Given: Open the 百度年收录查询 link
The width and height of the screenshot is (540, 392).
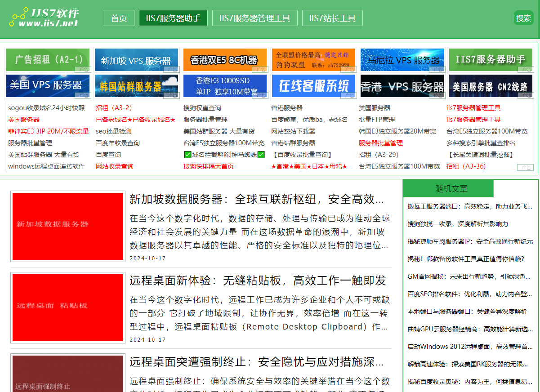Looking at the screenshot, I should [x=118, y=143].
